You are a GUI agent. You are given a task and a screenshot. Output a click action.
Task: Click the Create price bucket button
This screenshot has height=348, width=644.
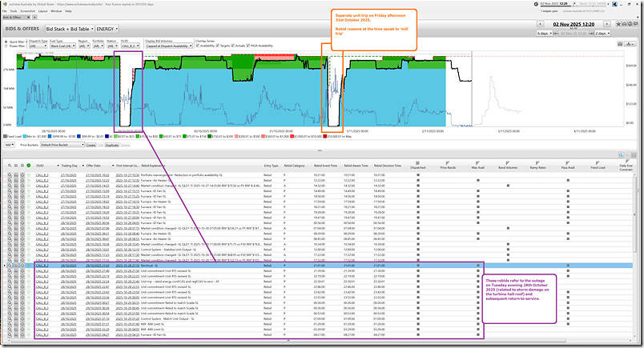(90, 145)
